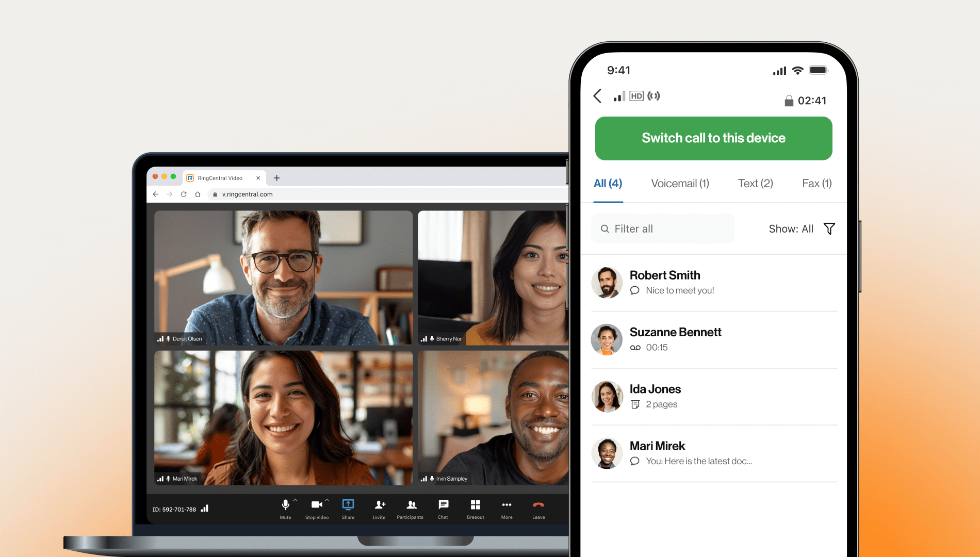Open the Participants list icon
This screenshot has height=557, width=980.
pyautogui.click(x=411, y=505)
